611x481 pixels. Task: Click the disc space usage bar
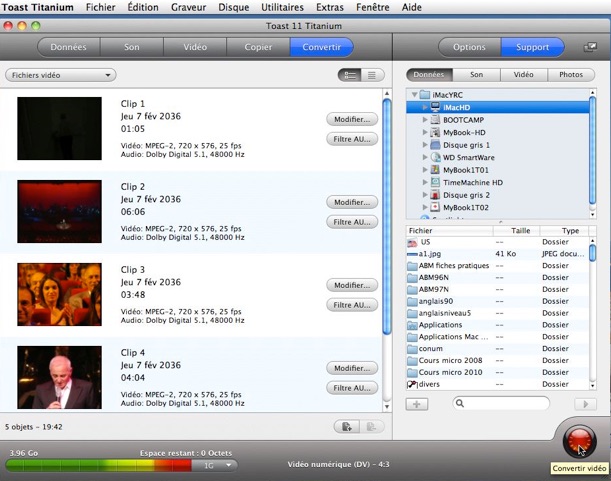(x=99, y=465)
